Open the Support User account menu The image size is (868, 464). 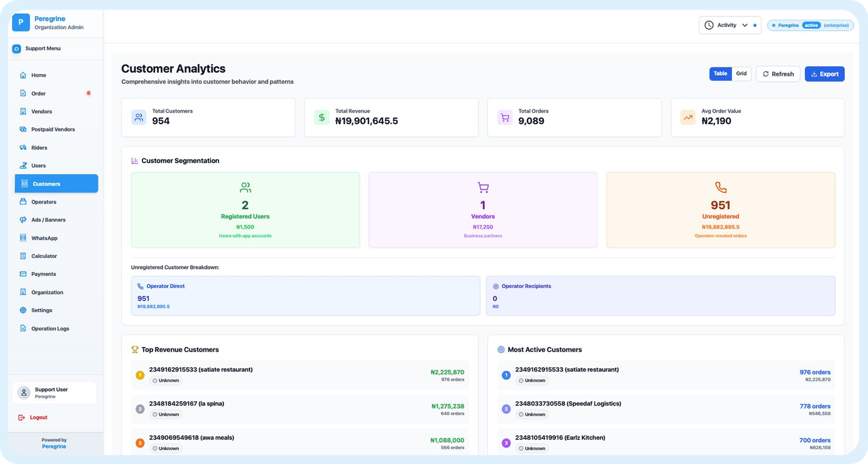point(54,392)
